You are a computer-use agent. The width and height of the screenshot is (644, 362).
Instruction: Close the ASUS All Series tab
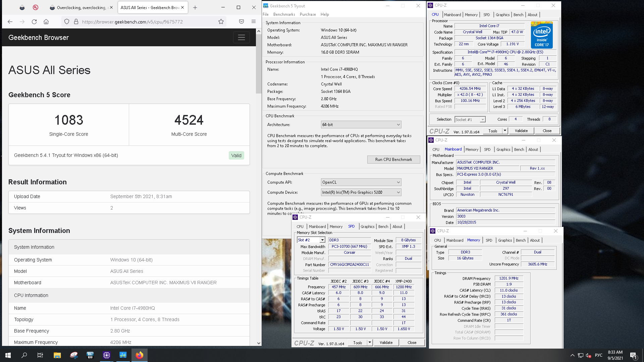tap(182, 7)
